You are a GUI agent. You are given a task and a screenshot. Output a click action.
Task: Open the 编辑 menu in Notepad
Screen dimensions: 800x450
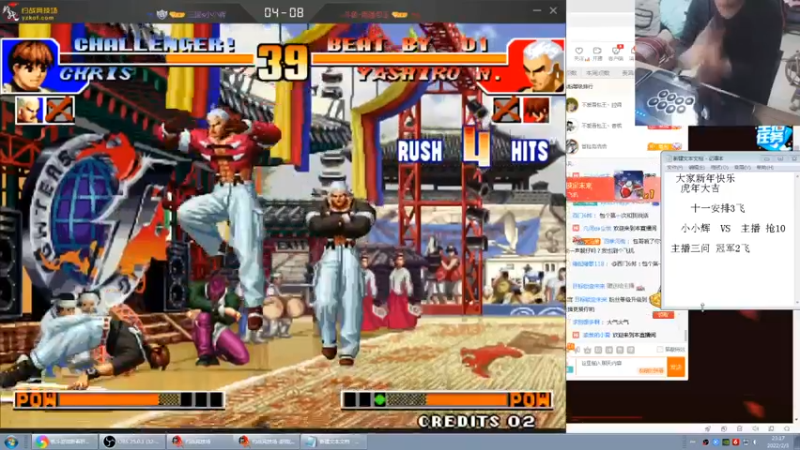click(x=696, y=167)
